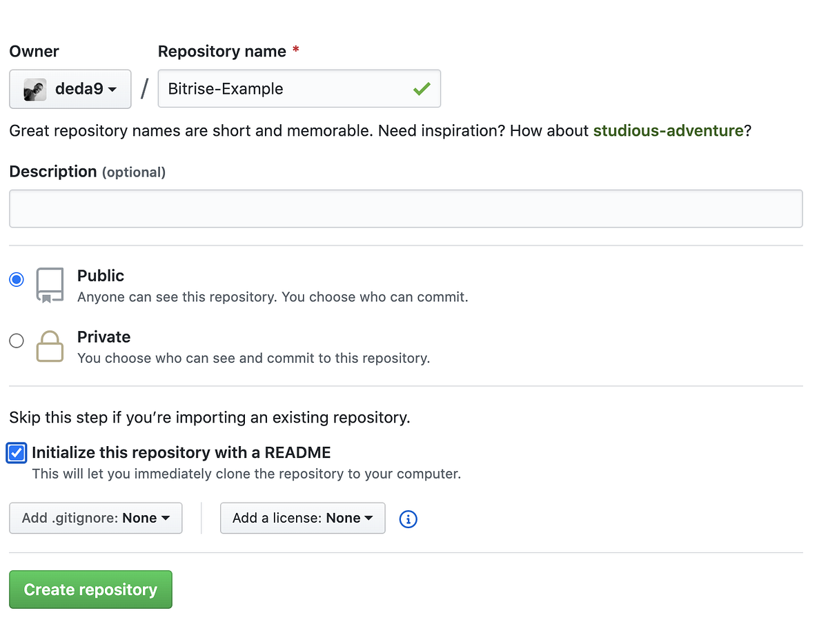Open the studious-adventure name suggestion
The height and width of the screenshot is (644, 828).
pyautogui.click(x=667, y=130)
